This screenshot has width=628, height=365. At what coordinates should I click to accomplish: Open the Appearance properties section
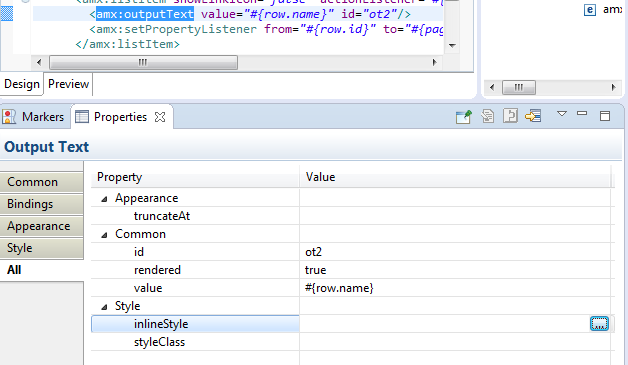click(x=42, y=226)
